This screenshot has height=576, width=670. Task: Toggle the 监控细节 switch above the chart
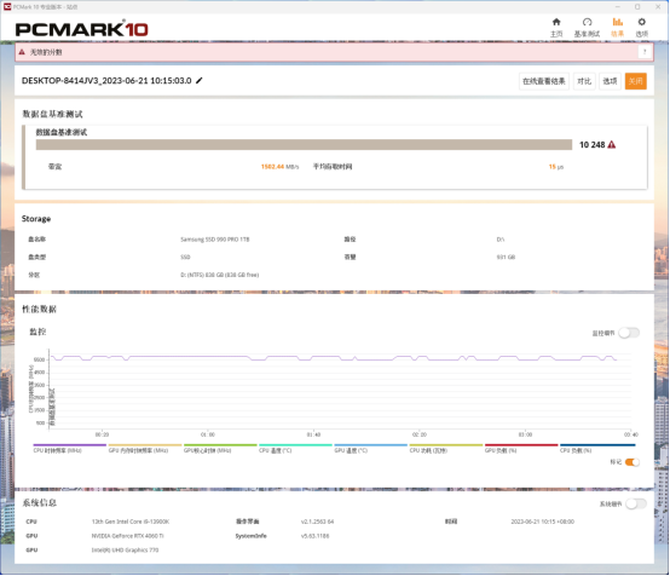[629, 333]
